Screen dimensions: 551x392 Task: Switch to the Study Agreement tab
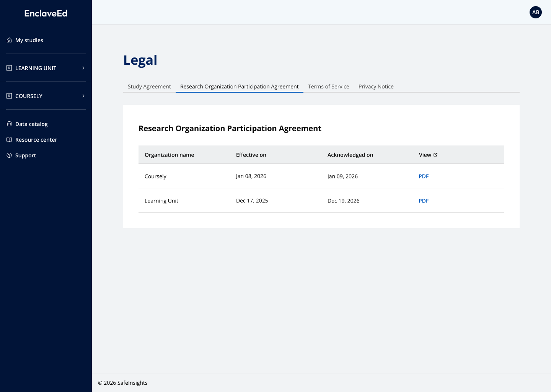tap(149, 87)
